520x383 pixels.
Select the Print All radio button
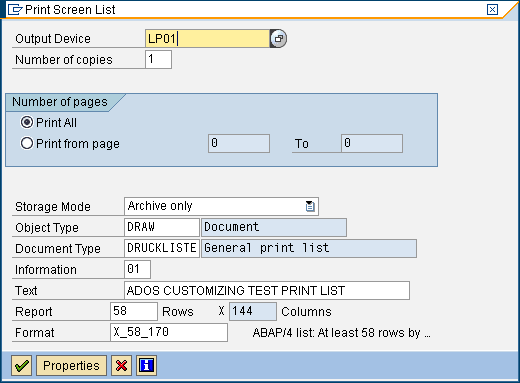(x=27, y=122)
